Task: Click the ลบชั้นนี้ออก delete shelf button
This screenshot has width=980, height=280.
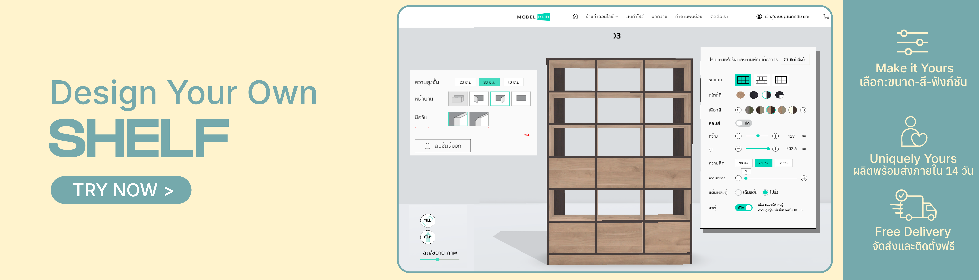Action: tap(443, 146)
